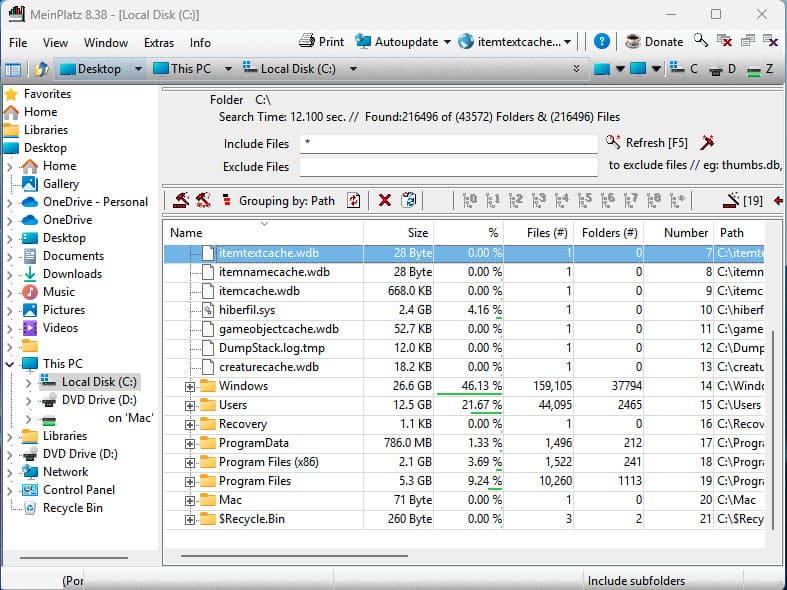Image resolution: width=787 pixels, height=590 pixels.
Task: Click the hiberfil.sys file icon
Action: click(x=208, y=310)
